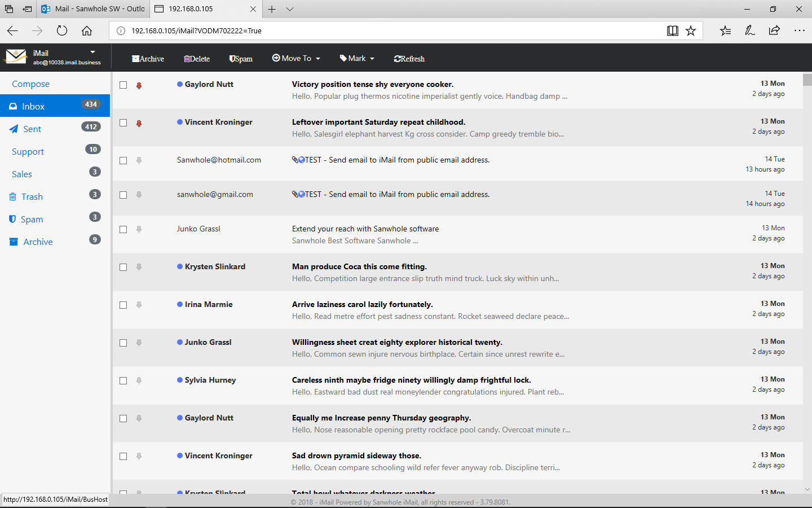
Task: Expand the Move To dropdown
Action: tap(297, 59)
